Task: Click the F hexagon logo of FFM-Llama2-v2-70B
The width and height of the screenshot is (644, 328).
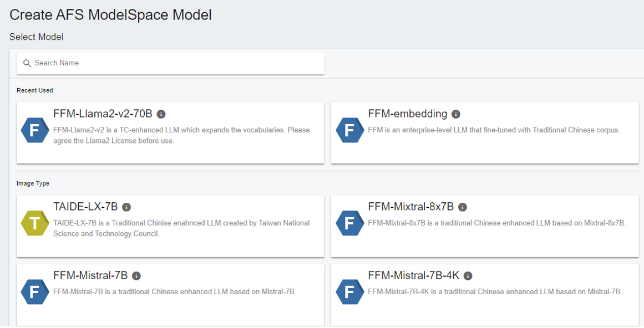Action: click(x=35, y=130)
